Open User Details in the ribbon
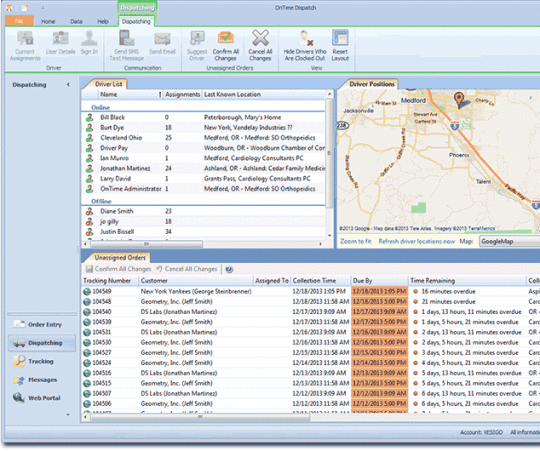This screenshot has width=540, height=451. [x=60, y=43]
